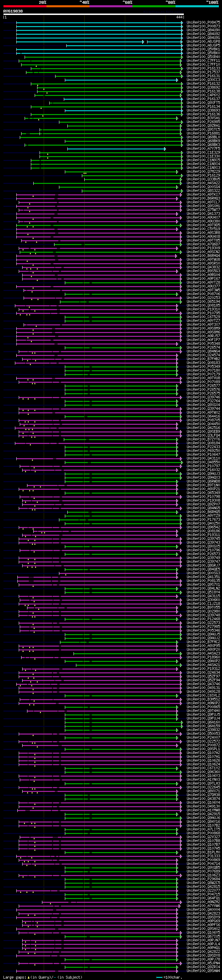Select hit label UniRef100_P19312
This screenshot has height=980, width=222.
pyautogui.click(x=203, y=669)
